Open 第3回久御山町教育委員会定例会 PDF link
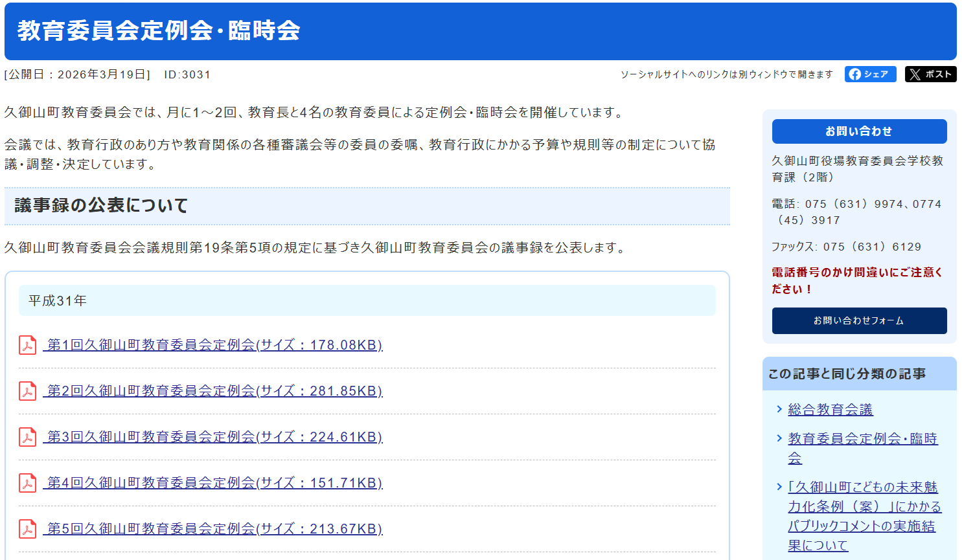The width and height of the screenshot is (962, 560). 214,437
